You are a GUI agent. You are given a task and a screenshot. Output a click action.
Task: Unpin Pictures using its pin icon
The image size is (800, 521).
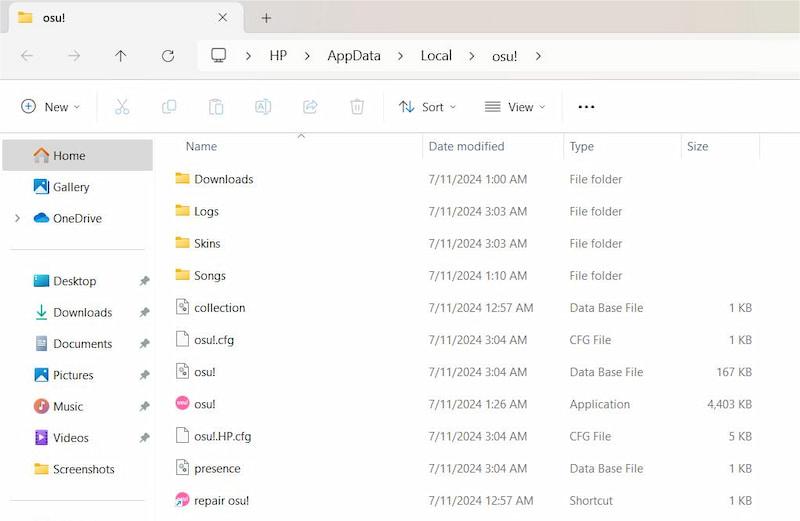tap(145, 375)
